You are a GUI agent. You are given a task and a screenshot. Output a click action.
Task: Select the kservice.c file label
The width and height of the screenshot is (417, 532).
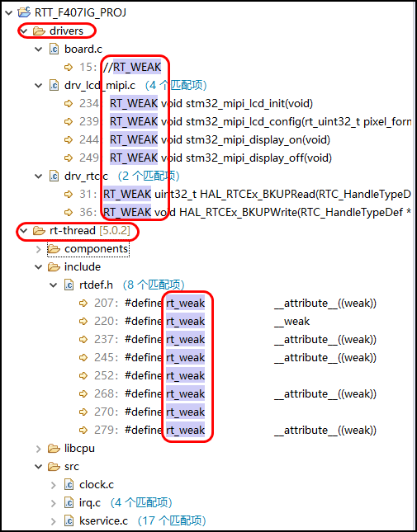tap(103, 520)
